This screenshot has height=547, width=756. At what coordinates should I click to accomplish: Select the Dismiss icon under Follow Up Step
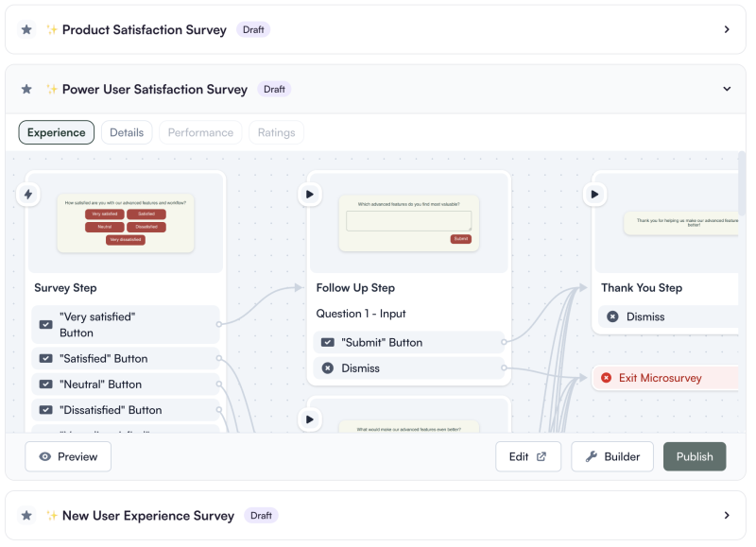click(x=330, y=367)
